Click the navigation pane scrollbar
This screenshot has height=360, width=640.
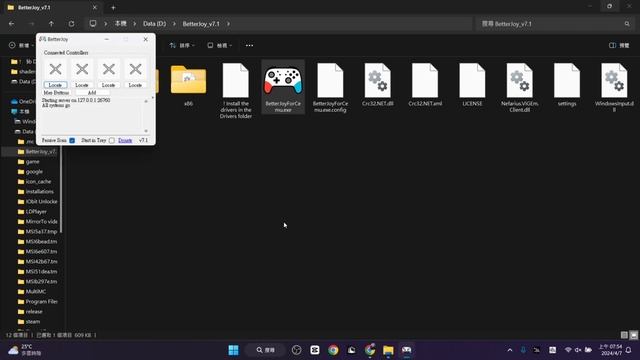coord(61,190)
